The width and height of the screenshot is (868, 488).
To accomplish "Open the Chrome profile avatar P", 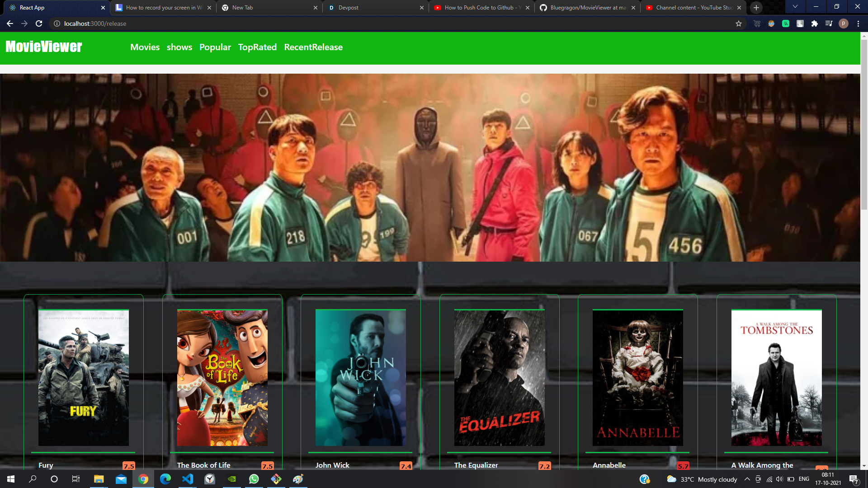I will 843,23.
